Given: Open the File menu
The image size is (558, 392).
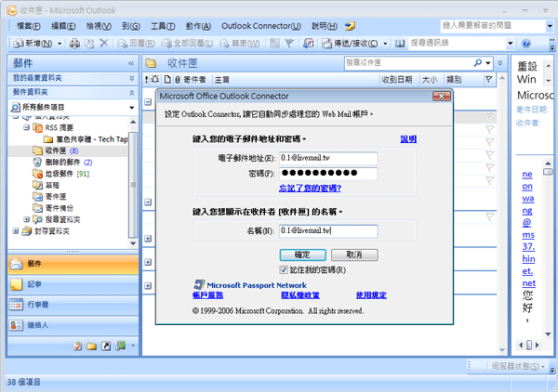Looking at the screenshot, I should 29,26.
